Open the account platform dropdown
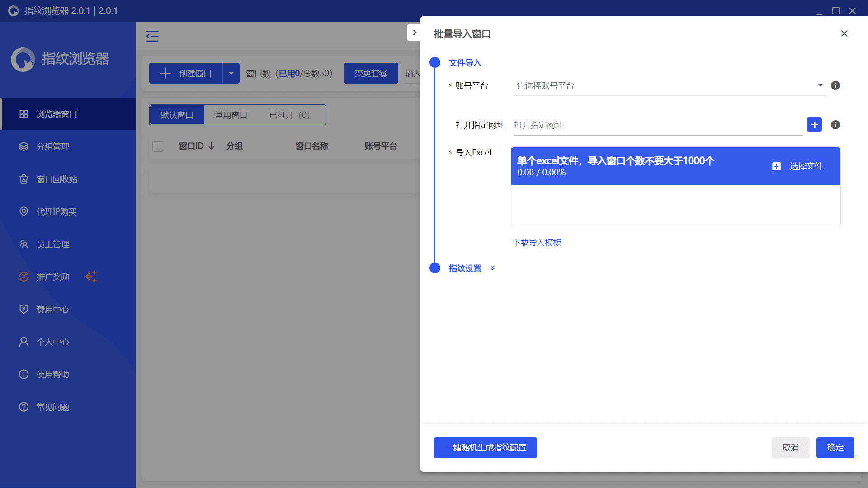 click(669, 86)
